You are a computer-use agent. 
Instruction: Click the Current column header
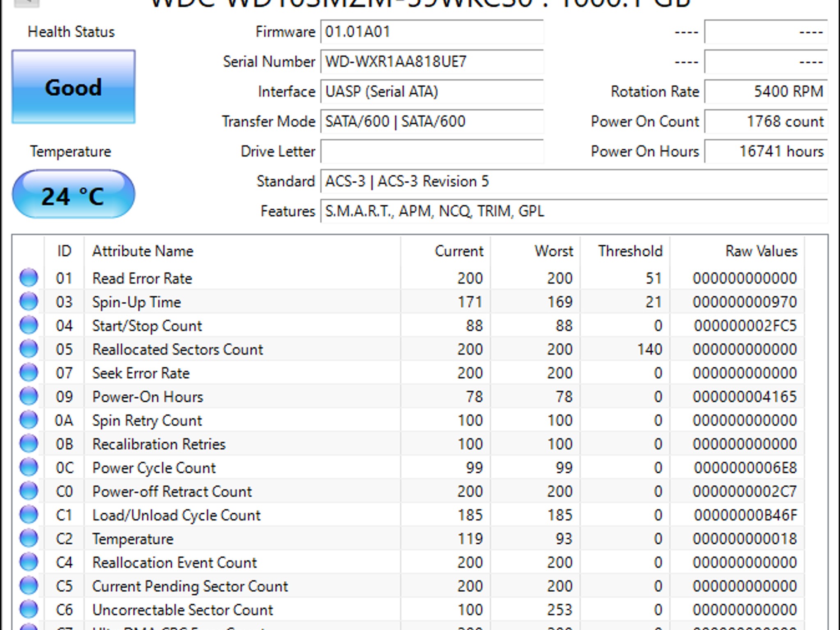click(445, 251)
